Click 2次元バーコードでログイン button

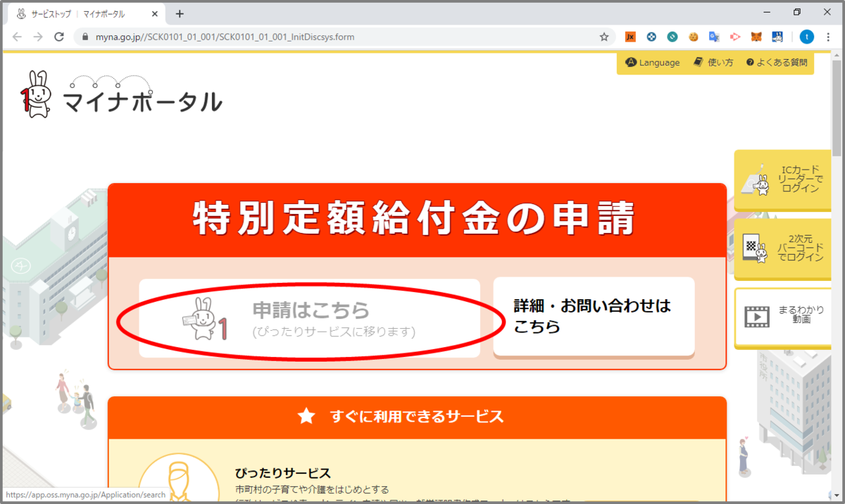pyautogui.click(x=782, y=248)
